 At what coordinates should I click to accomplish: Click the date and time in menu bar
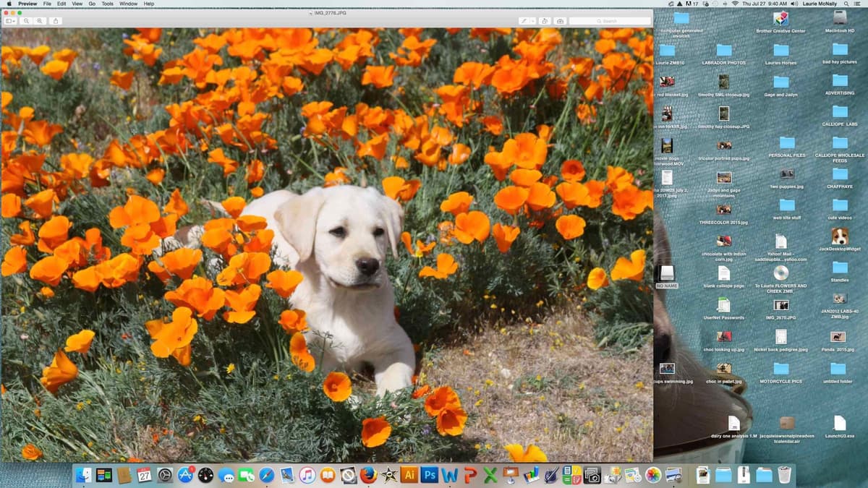point(764,4)
